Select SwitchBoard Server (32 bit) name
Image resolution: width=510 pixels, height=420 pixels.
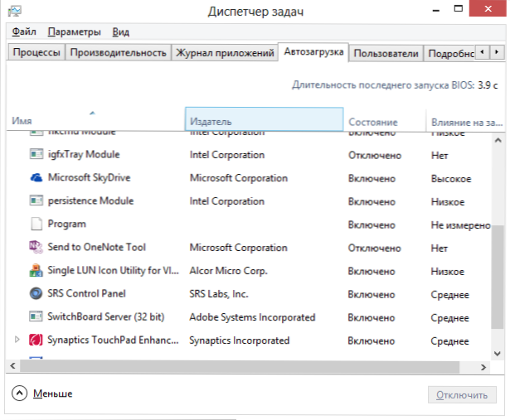[x=105, y=316]
